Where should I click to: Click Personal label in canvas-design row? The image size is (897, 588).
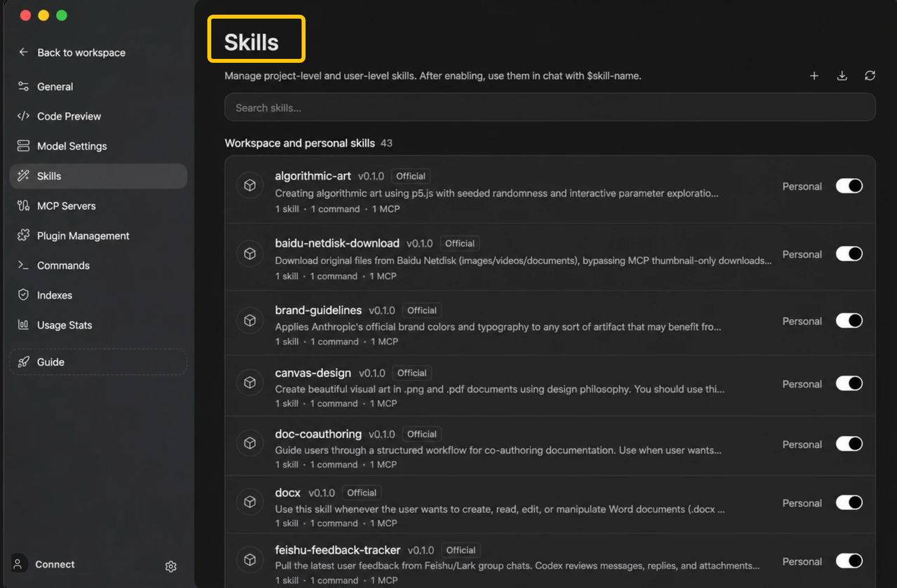click(802, 384)
